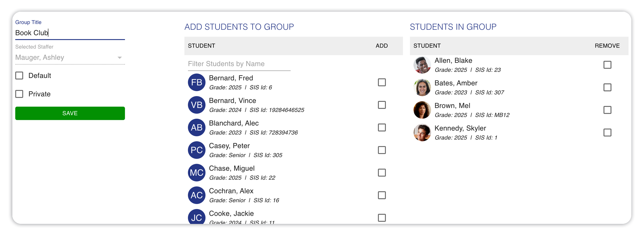Click the FB avatar for Fred Bernard
The image size is (644, 235).
(x=196, y=82)
